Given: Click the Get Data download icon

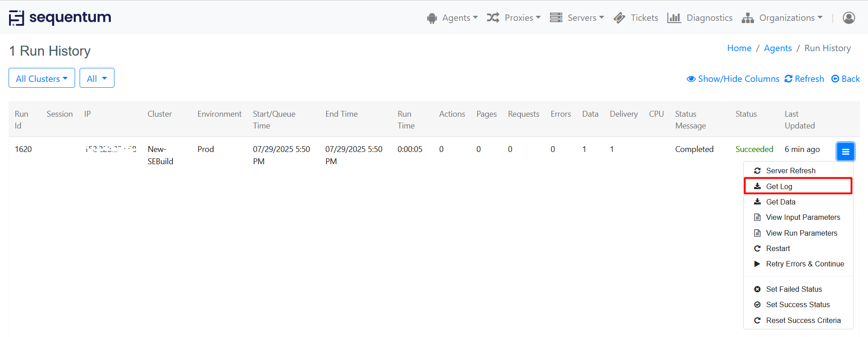Looking at the screenshot, I should pyautogui.click(x=757, y=202).
